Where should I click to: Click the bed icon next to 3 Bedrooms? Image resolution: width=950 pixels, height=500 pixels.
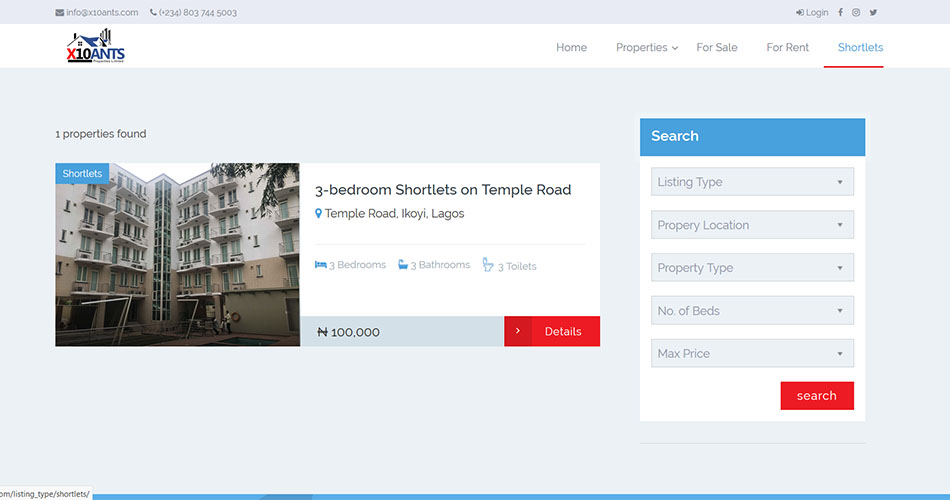tap(321, 265)
